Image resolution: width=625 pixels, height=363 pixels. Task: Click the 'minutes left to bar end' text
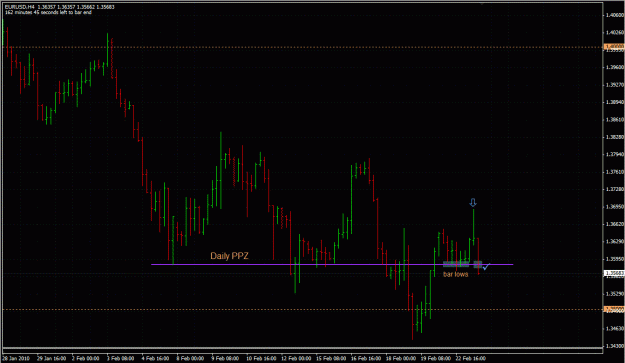coord(48,12)
